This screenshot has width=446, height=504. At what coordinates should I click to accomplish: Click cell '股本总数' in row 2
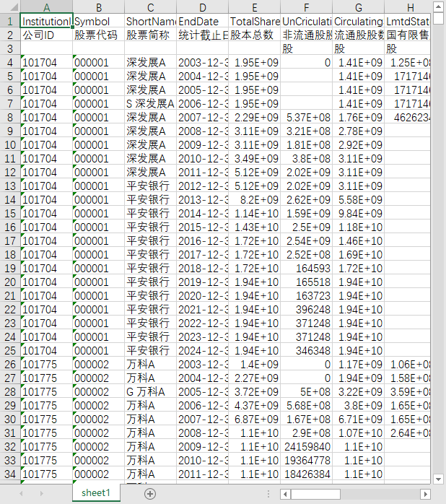(255, 35)
